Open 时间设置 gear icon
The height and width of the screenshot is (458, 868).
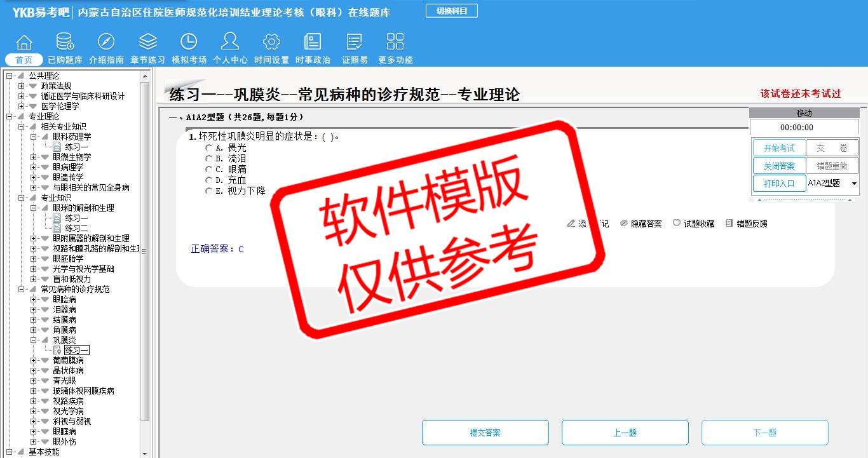pos(271,43)
